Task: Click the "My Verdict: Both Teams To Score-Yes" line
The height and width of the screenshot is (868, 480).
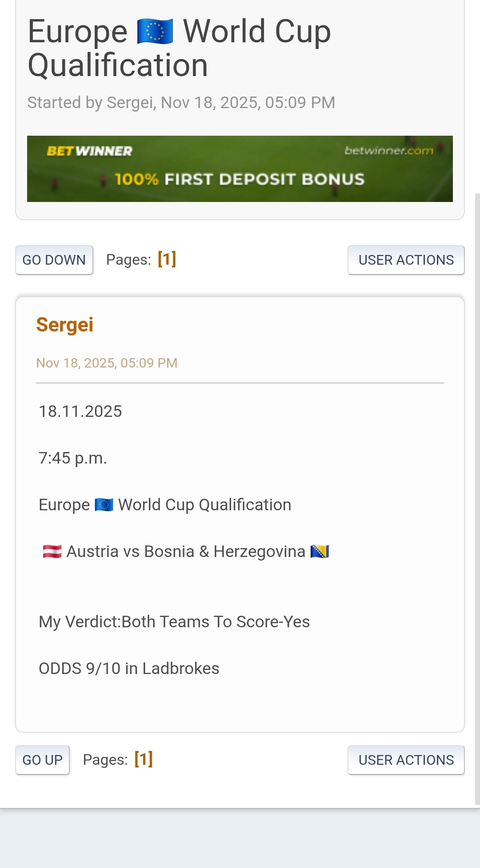Action: click(x=174, y=622)
